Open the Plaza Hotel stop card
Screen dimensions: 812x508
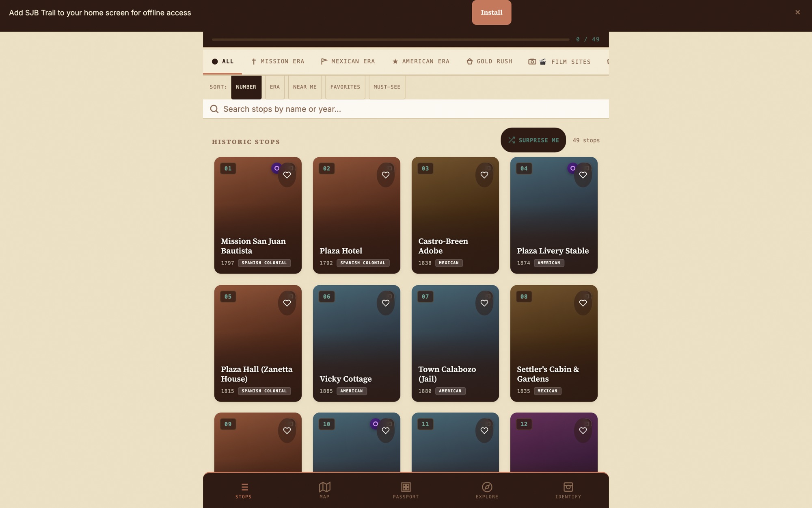356,215
